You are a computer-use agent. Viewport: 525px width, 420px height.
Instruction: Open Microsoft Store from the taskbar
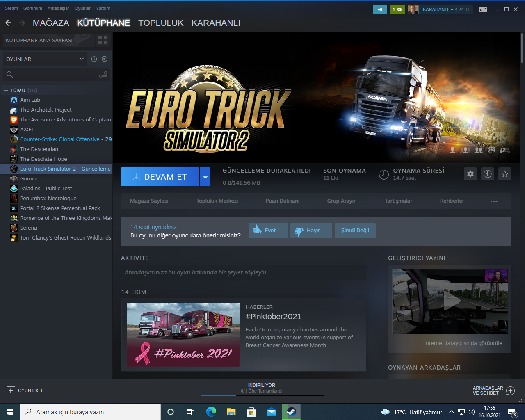click(251, 412)
